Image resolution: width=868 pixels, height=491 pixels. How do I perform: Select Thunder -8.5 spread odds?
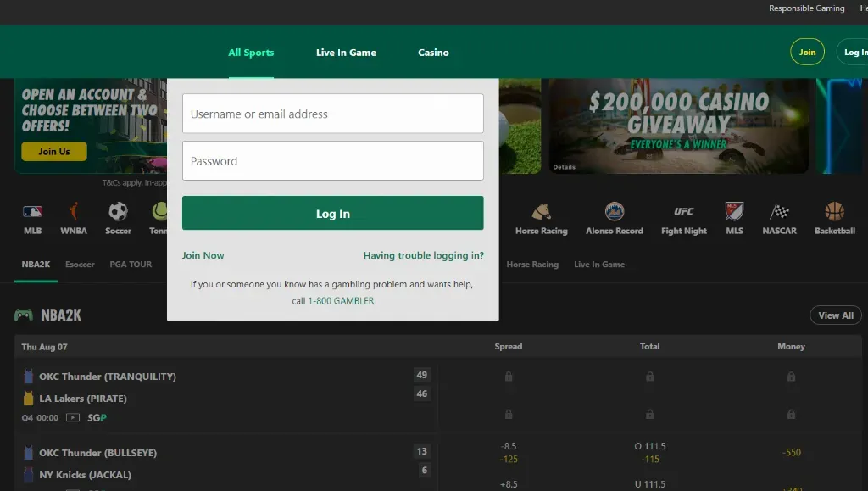509,452
